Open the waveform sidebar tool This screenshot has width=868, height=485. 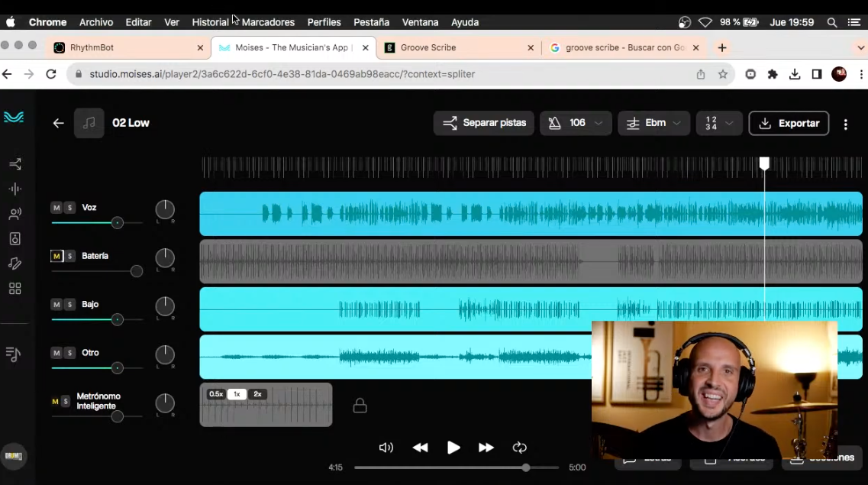15,189
